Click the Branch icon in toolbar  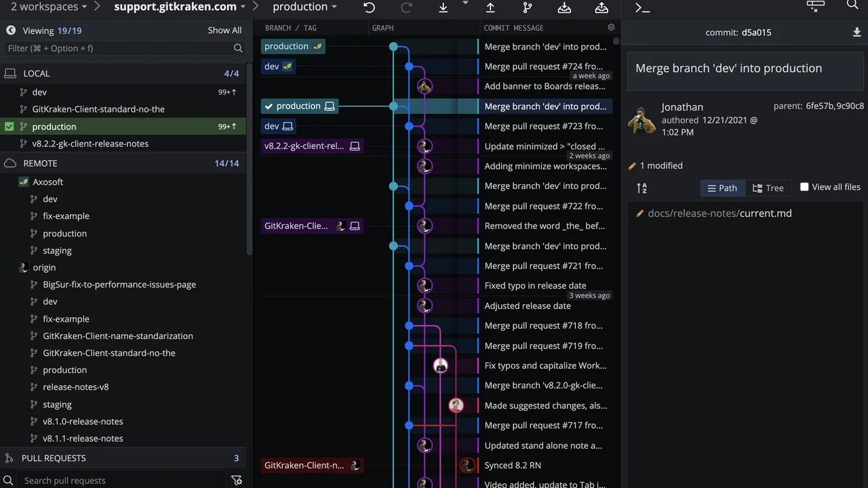coord(528,7)
